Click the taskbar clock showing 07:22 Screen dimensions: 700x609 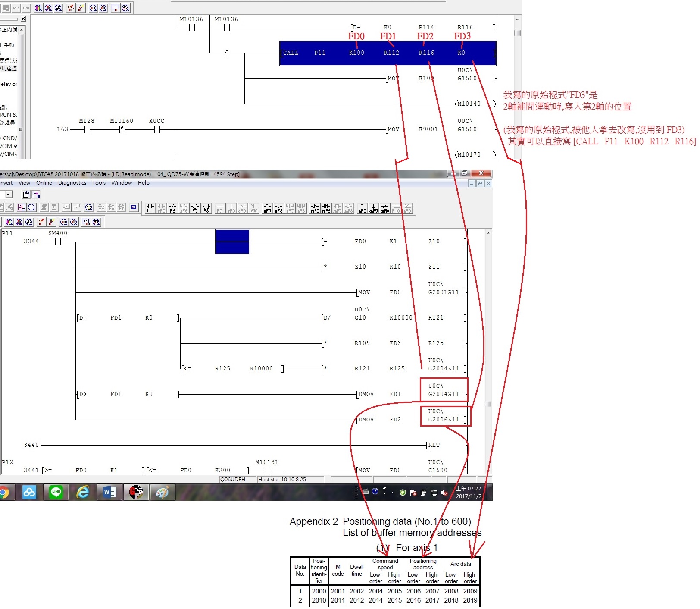(469, 492)
